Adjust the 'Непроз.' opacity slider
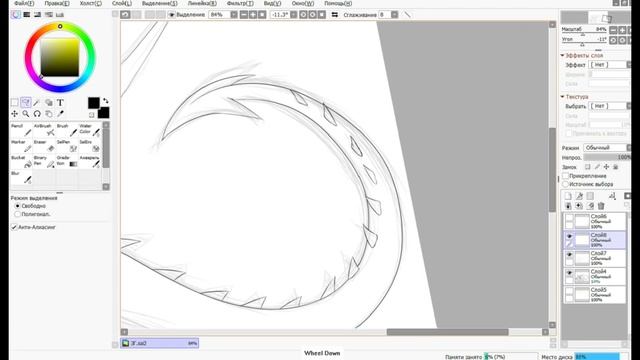 (607, 157)
